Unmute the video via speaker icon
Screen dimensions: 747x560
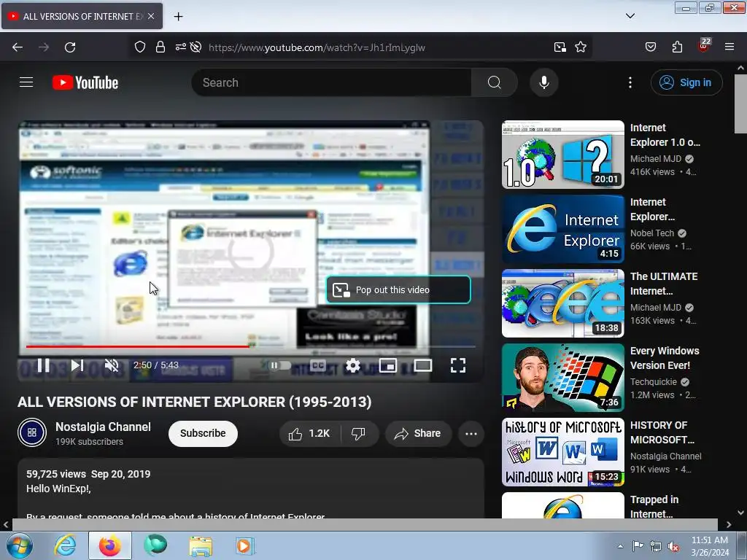112,365
